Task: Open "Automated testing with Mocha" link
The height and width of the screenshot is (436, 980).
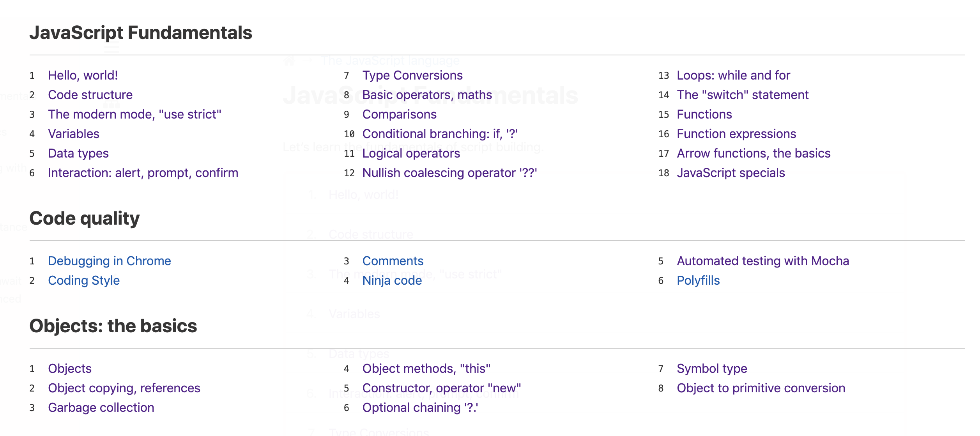Action: 763,261
